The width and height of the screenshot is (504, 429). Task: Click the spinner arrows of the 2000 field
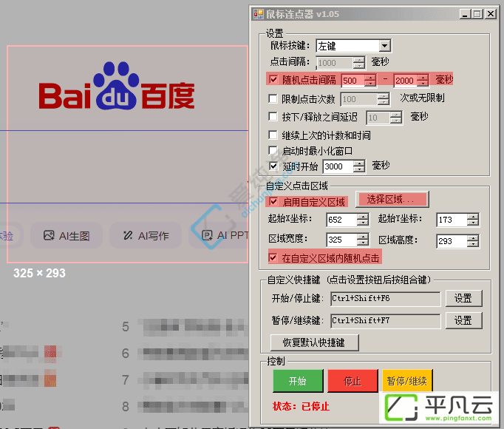[x=423, y=81]
